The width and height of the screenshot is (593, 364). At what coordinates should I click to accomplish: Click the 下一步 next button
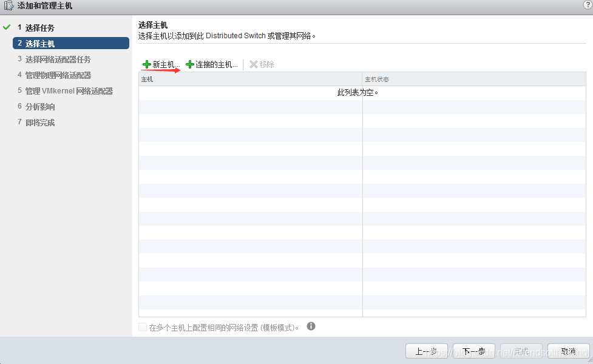(x=474, y=351)
